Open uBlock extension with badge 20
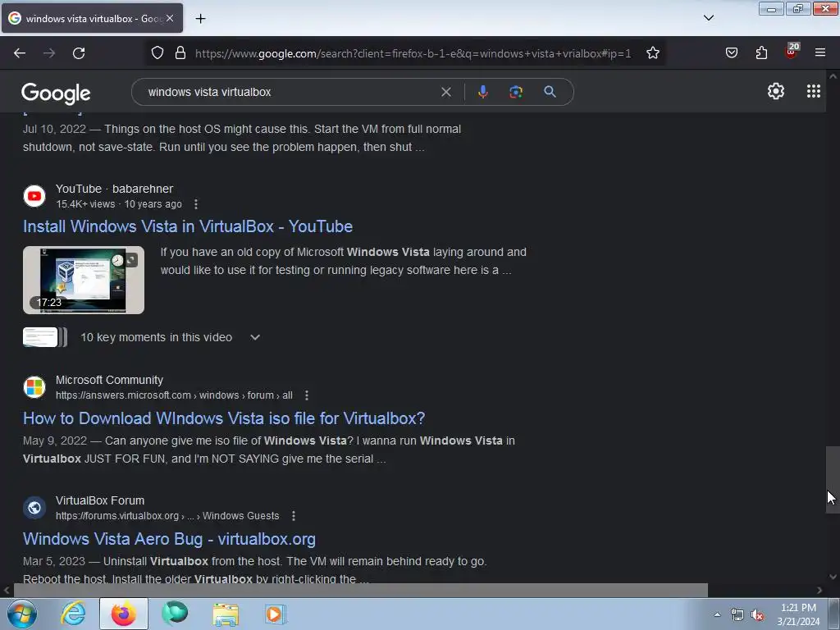 792,52
